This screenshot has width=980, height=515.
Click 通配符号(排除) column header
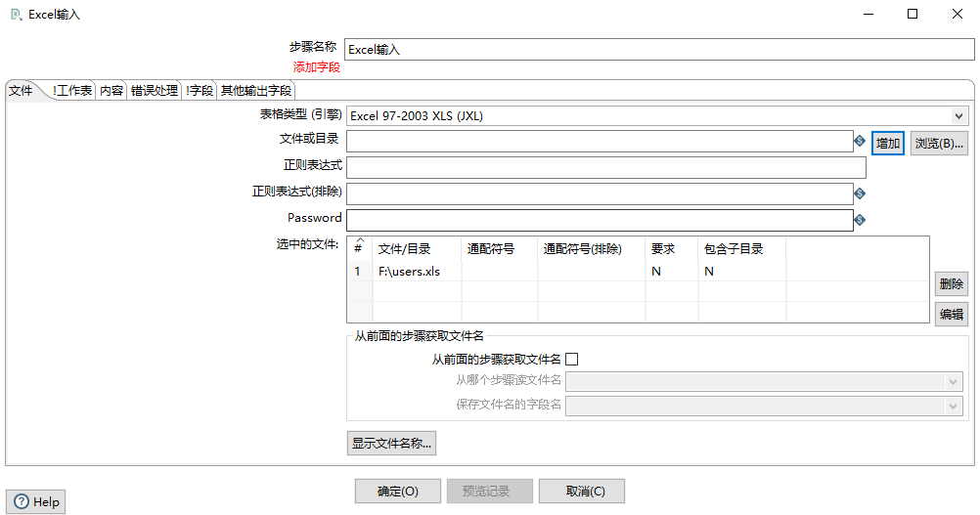click(592, 248)
